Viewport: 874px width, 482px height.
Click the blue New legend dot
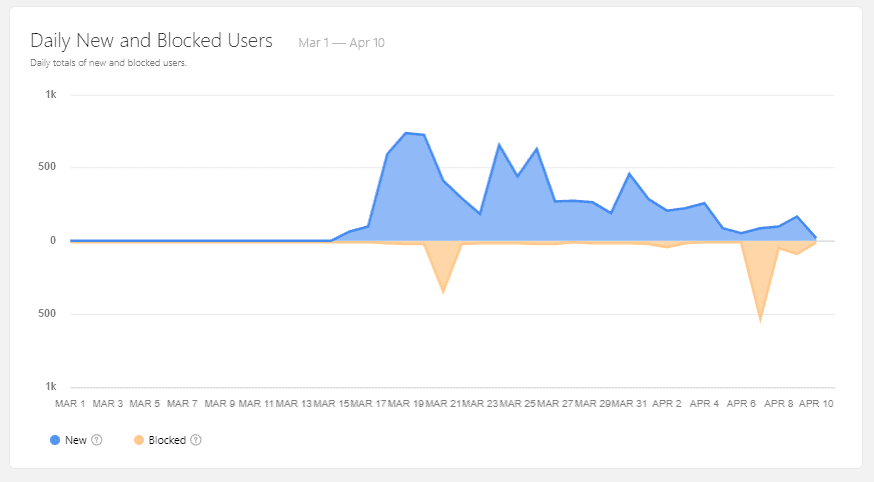coord(54,440)
